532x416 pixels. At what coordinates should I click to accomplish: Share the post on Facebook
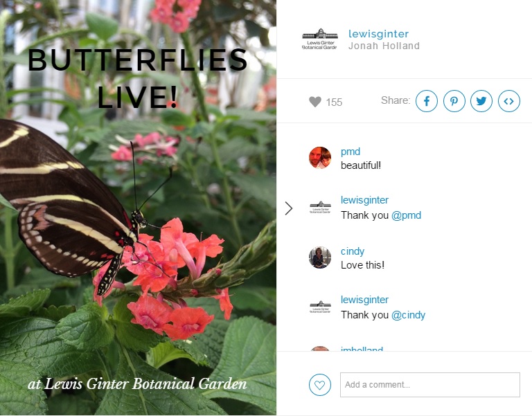427,101
